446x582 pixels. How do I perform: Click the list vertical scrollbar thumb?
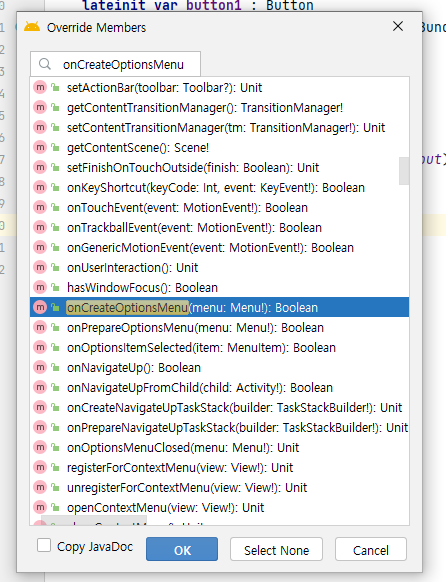[404, 171]
